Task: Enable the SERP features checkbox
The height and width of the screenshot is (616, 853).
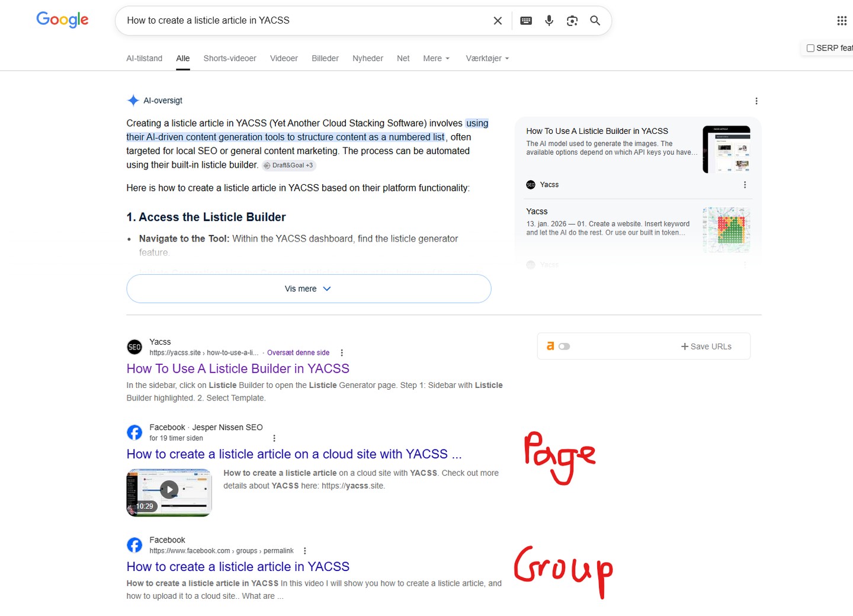Action: (x=810, y=48)
